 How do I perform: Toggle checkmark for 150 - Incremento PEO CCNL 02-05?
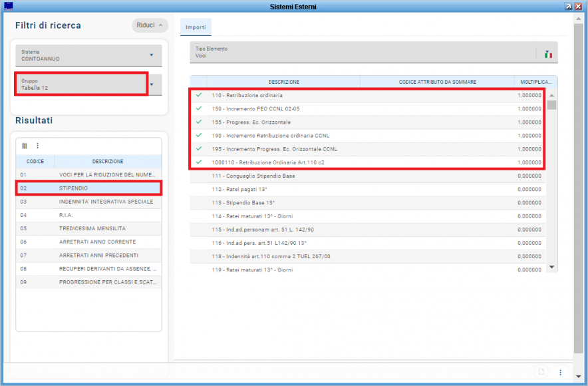pos(199,108)
